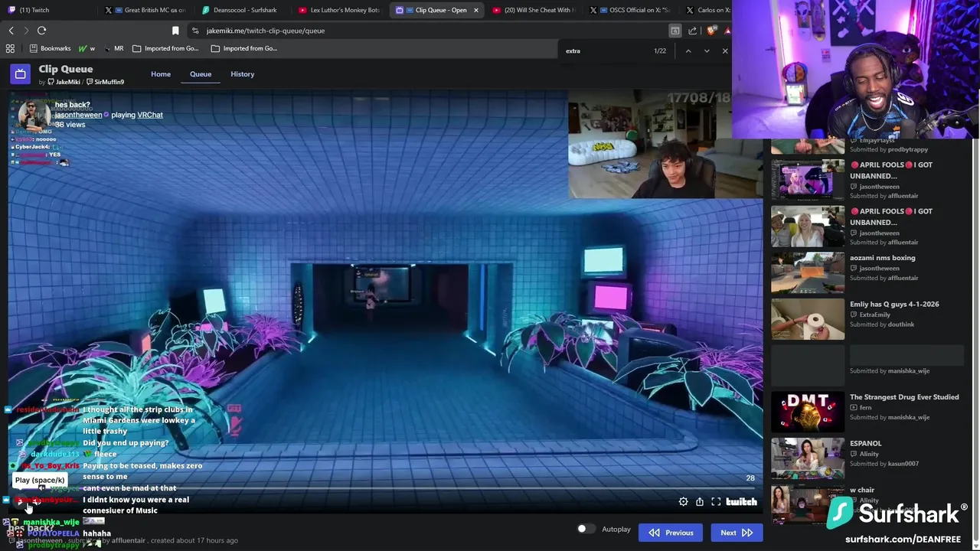Click jasontheween link in the clip header

78,115
